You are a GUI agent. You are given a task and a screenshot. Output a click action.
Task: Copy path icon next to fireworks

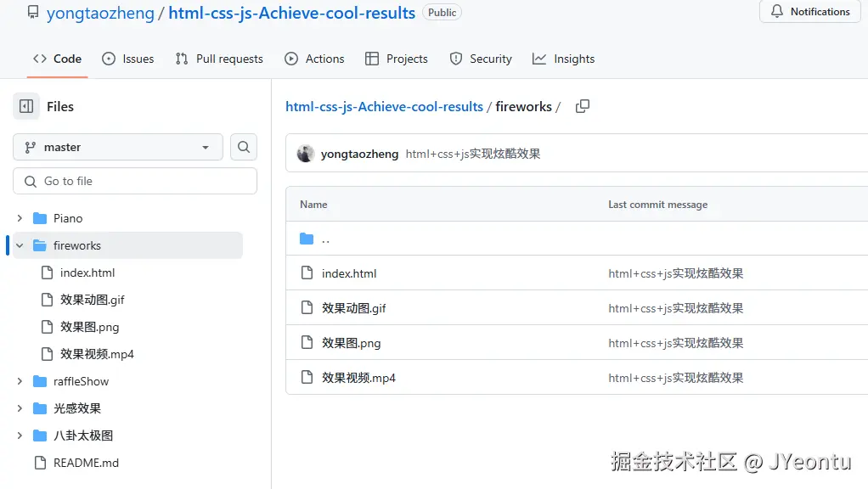tap(583, 106)
